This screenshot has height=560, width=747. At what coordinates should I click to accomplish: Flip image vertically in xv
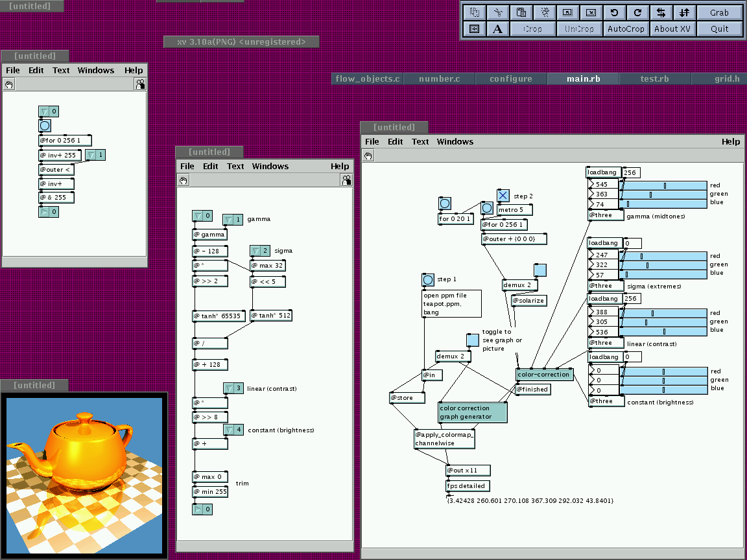click(685, 12)
